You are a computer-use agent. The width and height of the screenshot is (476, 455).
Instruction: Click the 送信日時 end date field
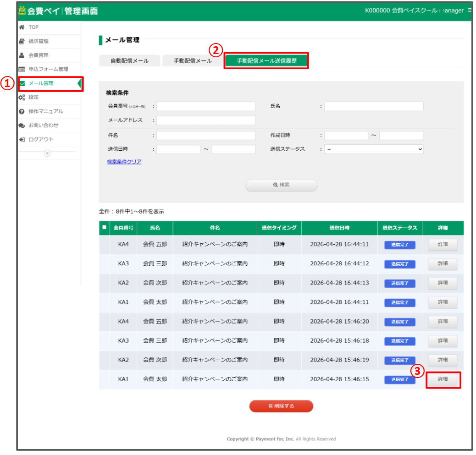click(x=235, y=150)
